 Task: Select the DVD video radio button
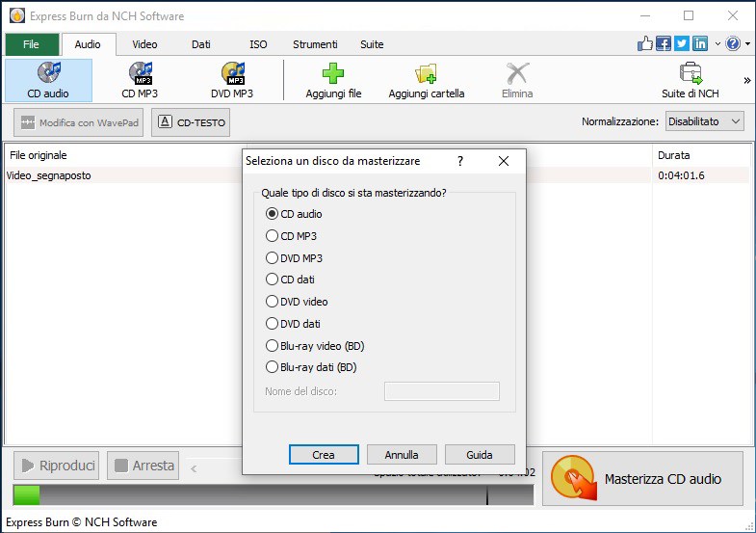(x=272, y=302)
